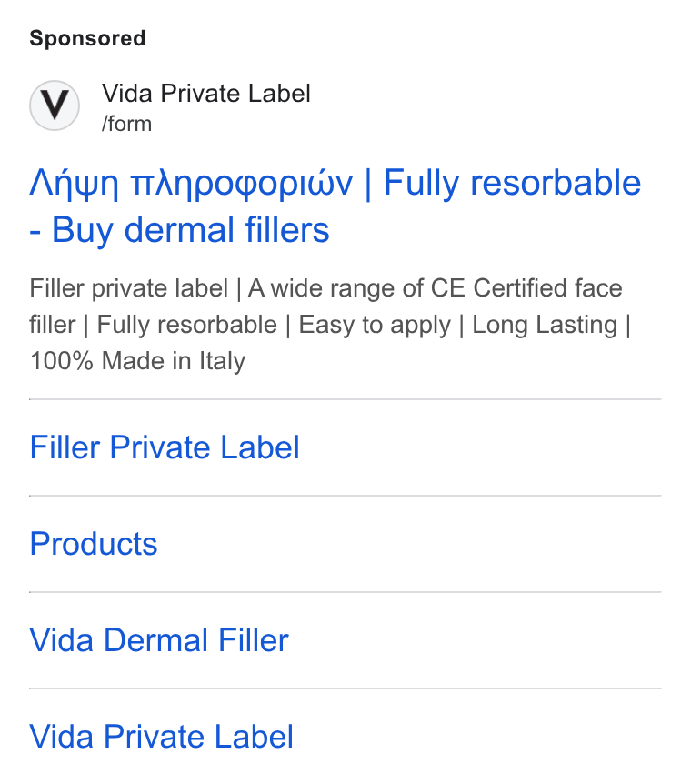This screenshot has width=691, height=784.
Task: Click the circular V logo icon
Action: (55, 106)
